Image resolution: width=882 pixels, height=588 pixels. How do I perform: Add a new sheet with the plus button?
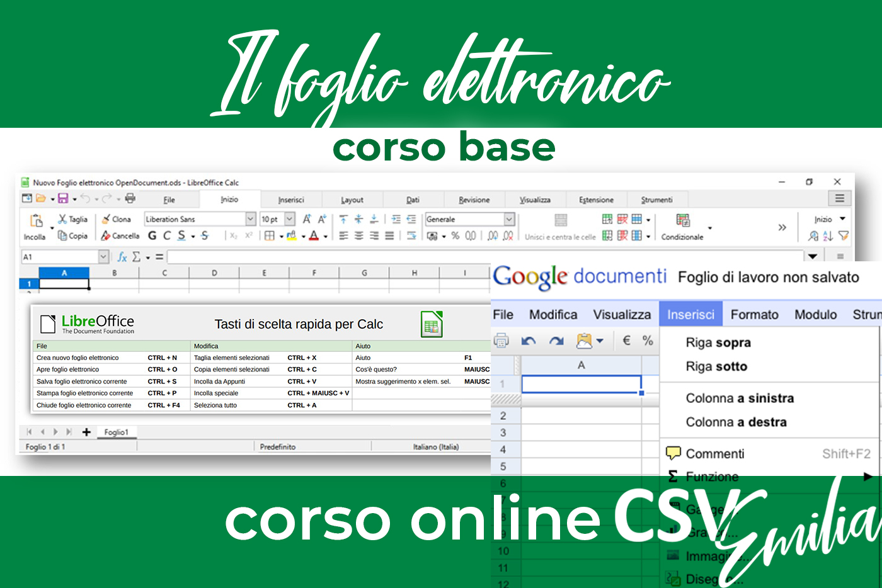86,432
